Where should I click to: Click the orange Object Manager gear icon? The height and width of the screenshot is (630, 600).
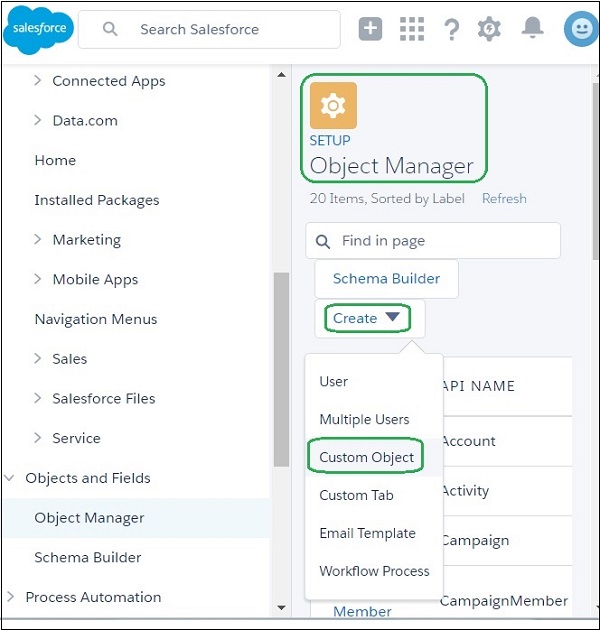pyautogui.click(x=333, y=105)
